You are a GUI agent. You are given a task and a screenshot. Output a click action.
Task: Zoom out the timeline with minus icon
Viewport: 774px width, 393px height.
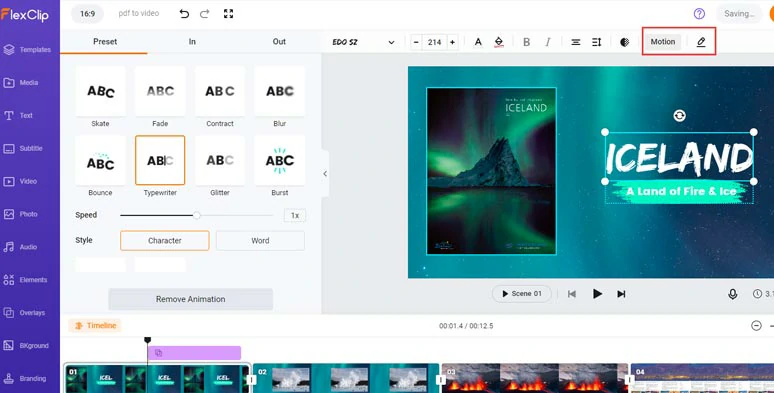756,325
